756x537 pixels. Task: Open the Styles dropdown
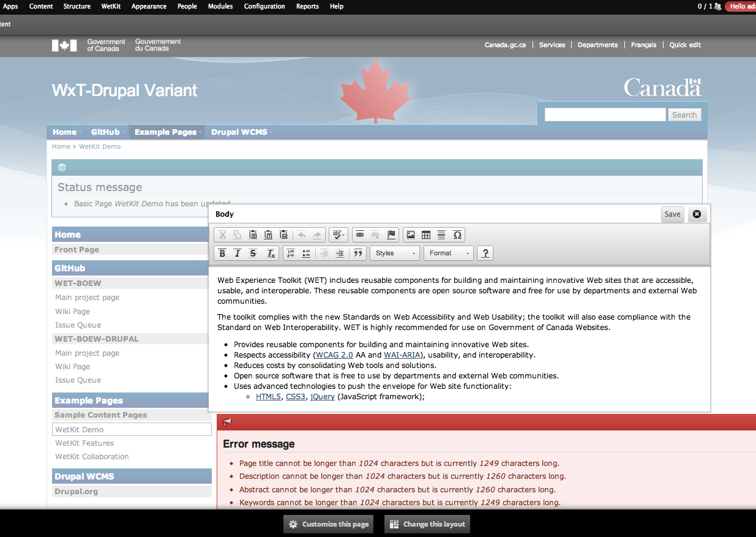(395, 253)
